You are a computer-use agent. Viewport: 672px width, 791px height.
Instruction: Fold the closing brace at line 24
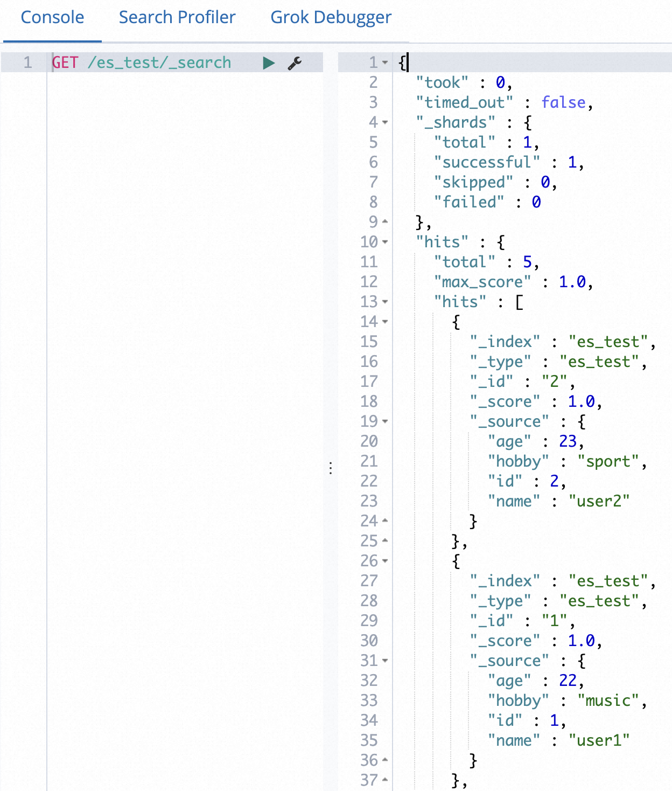point(385,521)
